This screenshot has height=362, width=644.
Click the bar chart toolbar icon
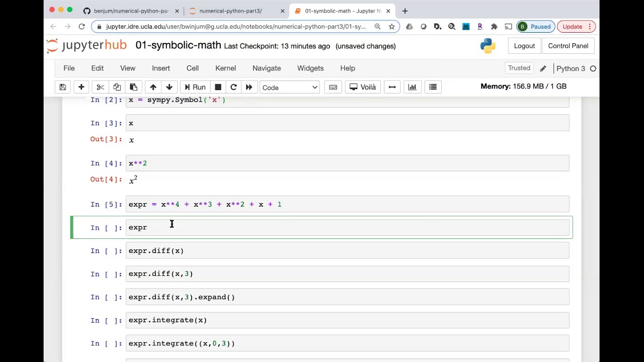[x=412, y=87]
